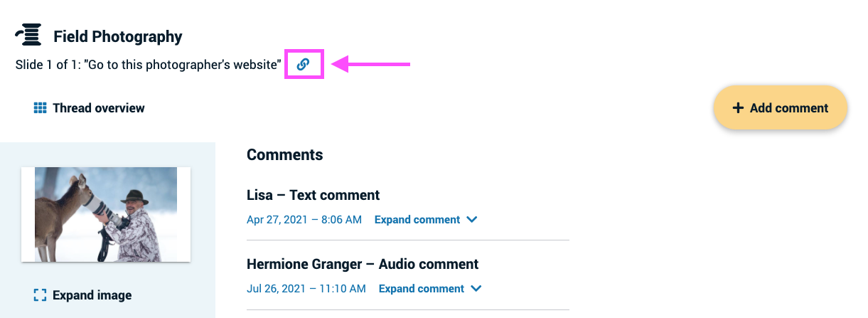Image resolution: width=868 pixels, height=318 pixels.
Task: Select Lisa – Text comment heading
Action: click(x=314, y=195)
